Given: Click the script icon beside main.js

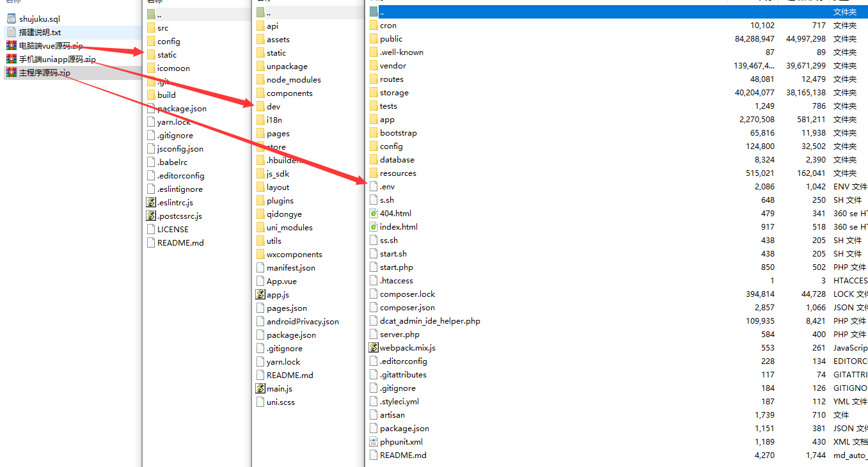Looking at the screenshot, I should coord(260,388).
